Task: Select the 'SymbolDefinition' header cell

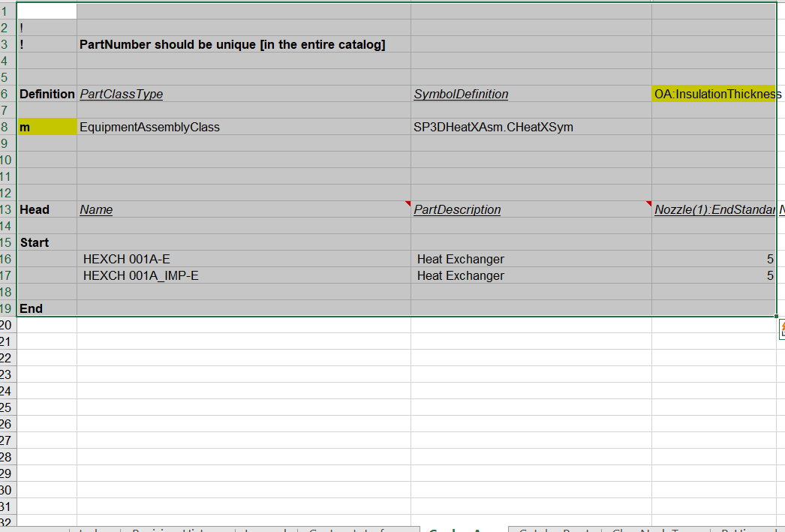Action: (531, 94)
